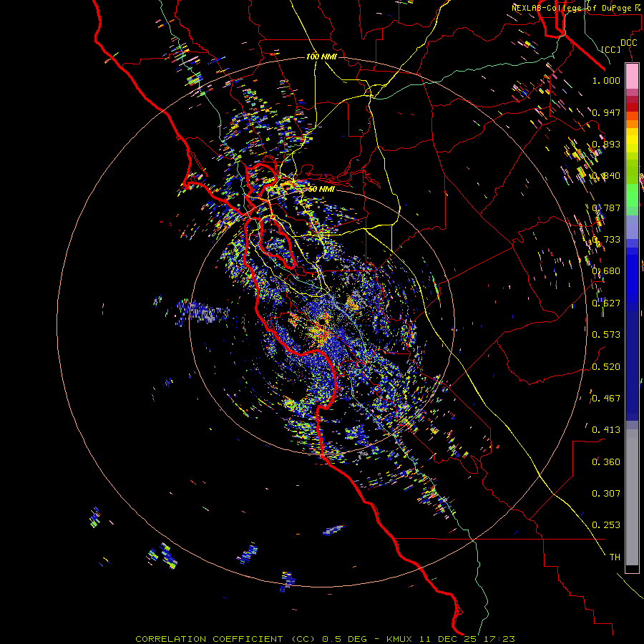Select the 0.467 legend value
The width and height of the screenshot is (644, 644).
(x=606, y=399)
